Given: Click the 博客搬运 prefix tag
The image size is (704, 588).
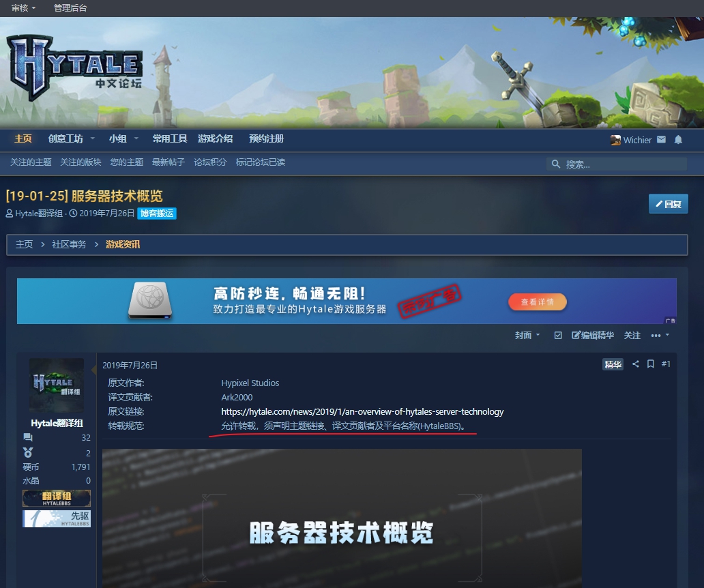Looking at the screenshot, I should click(x=157, y=214).
